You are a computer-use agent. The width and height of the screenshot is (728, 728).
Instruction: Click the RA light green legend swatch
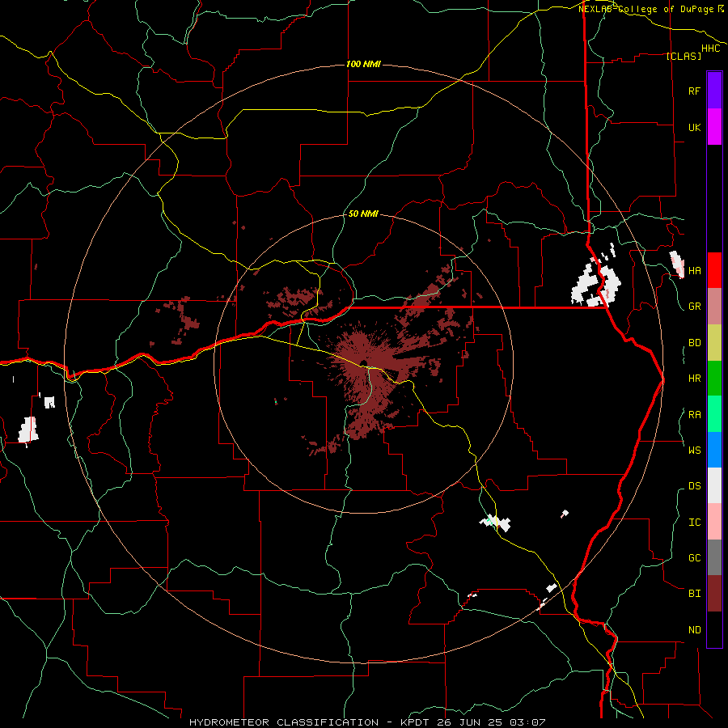coord(714,414)
